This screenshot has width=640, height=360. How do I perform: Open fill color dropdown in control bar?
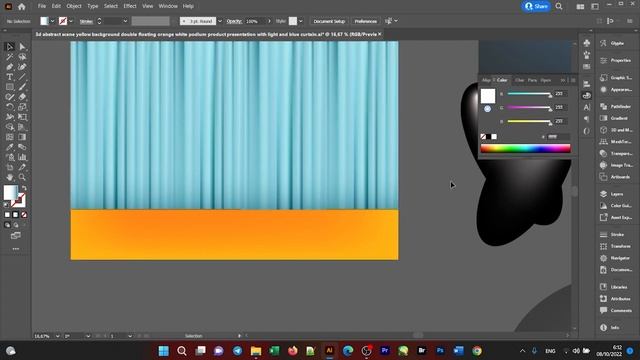click(52, 21)
